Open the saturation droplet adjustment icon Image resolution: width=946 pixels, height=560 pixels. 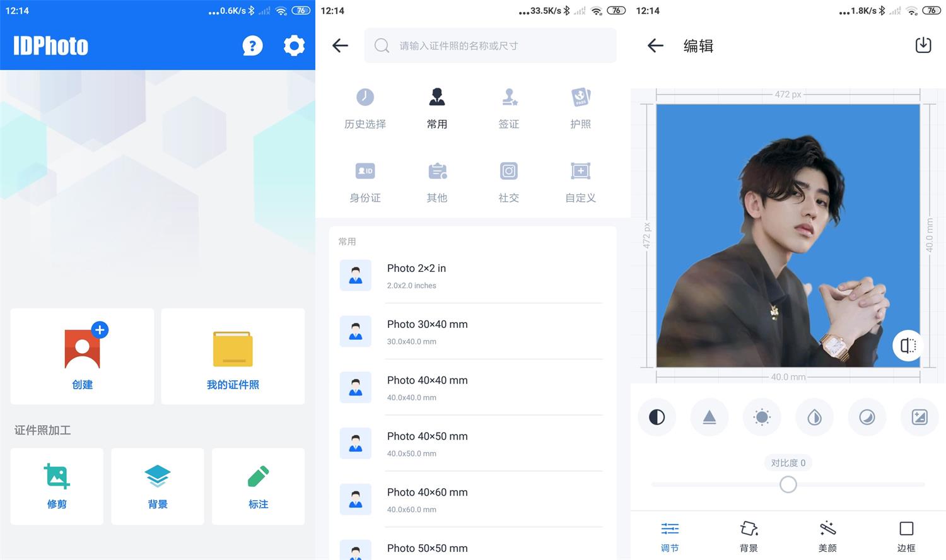click(x=814, y=417)
